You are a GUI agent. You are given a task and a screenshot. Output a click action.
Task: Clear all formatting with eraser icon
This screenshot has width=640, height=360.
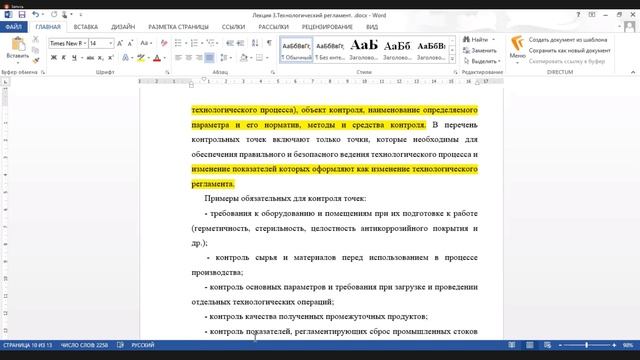164,43
